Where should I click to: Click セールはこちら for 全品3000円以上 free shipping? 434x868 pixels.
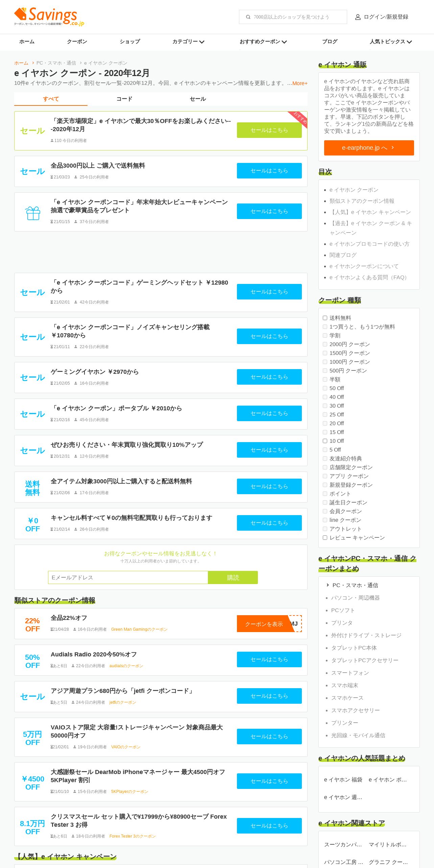pos(269,171)
